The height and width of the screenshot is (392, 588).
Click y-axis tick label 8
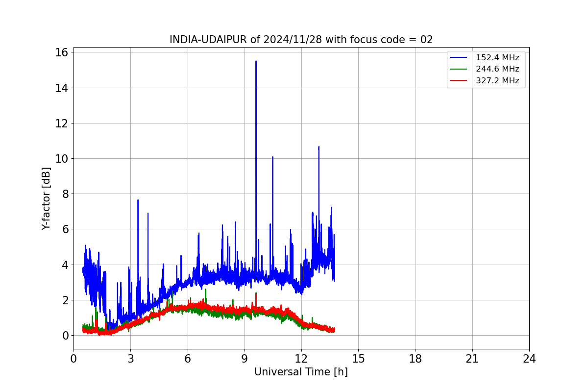[65, 194]
